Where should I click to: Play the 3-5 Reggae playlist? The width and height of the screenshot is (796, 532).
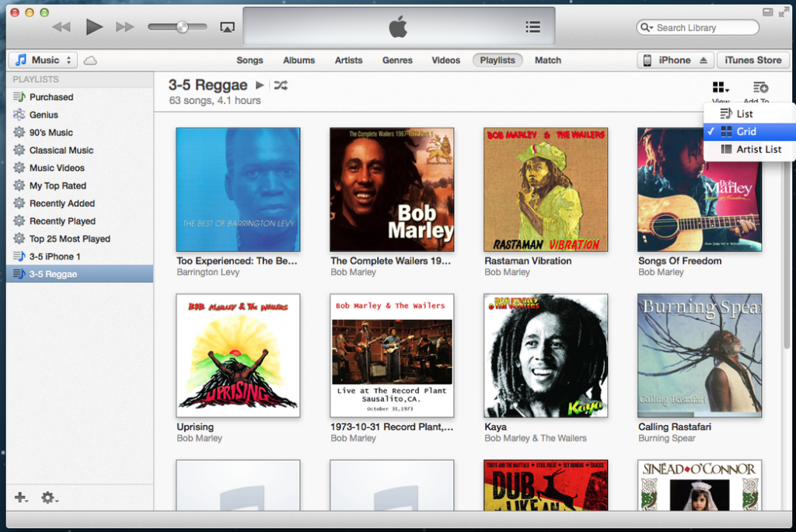coord(260,85)
